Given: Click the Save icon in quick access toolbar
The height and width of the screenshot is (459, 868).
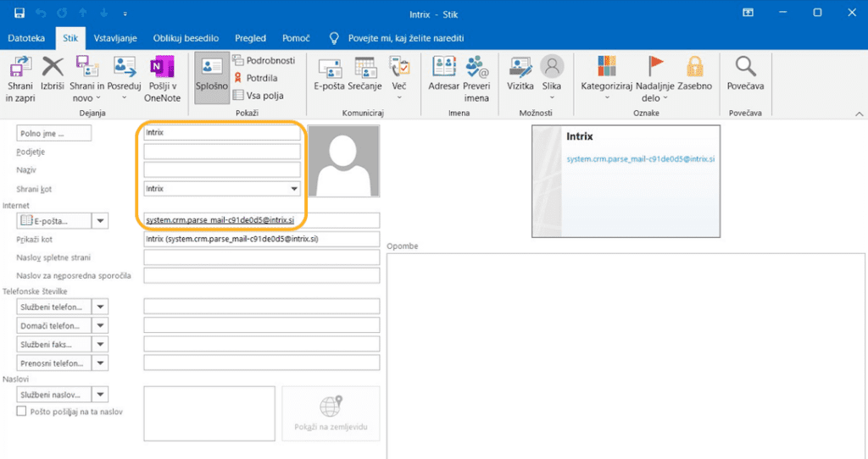Looking at the screenshot, I should click(19, 13).
